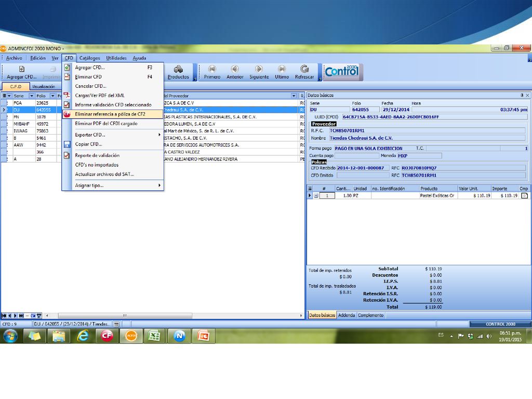This screenshot has width=532, height=399.
Task: Click the Anterior navigation icon
Action: [x=235, y=69]
